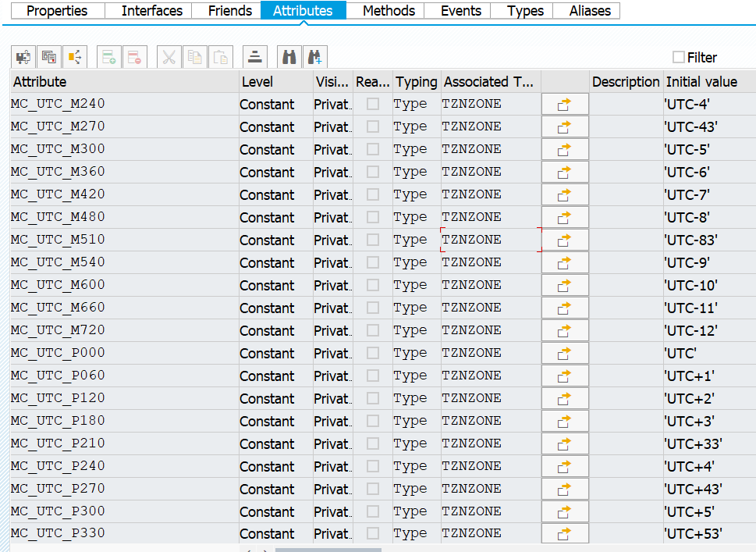The image size is (756, 552).
Task: Click the puzzle-piece icon in the toolbar
Action: pos(23,58)
